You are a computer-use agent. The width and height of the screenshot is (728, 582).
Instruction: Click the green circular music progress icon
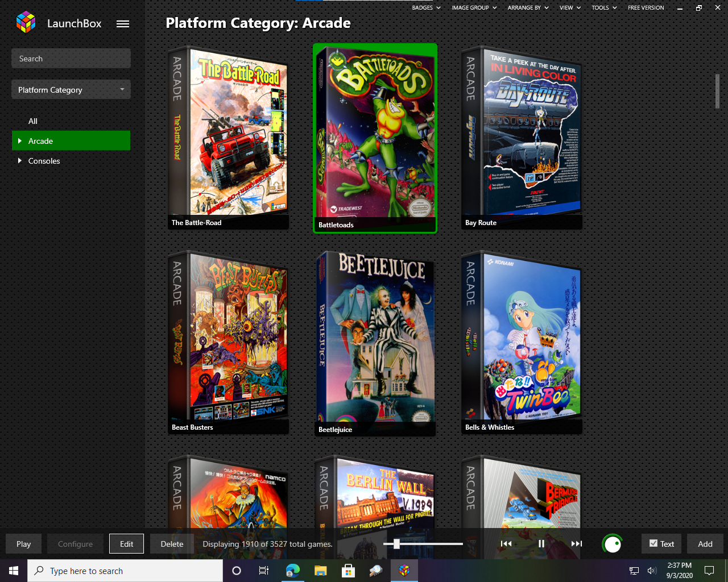pyautogui.click(x=613, y=544)
